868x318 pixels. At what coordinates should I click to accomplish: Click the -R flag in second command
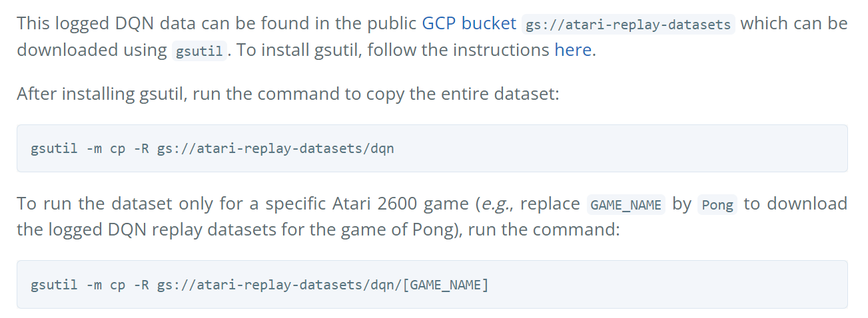point(141,285)
